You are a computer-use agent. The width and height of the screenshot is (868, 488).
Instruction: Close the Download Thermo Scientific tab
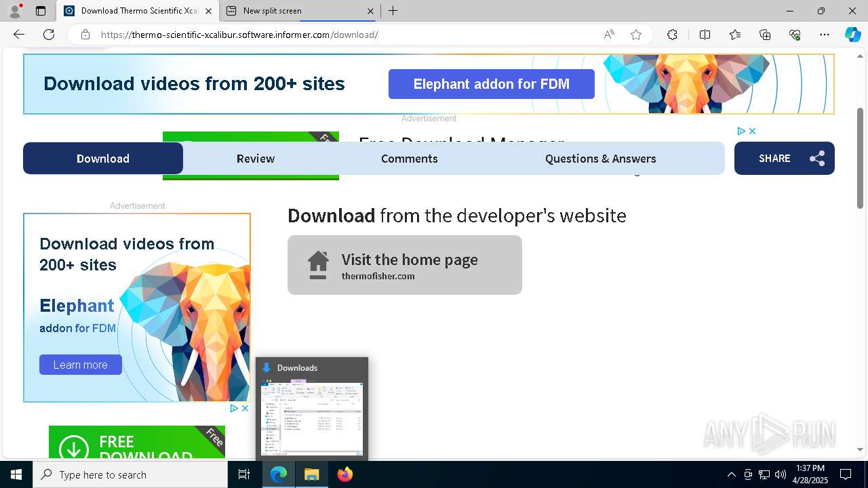click(x=208, y=11)
